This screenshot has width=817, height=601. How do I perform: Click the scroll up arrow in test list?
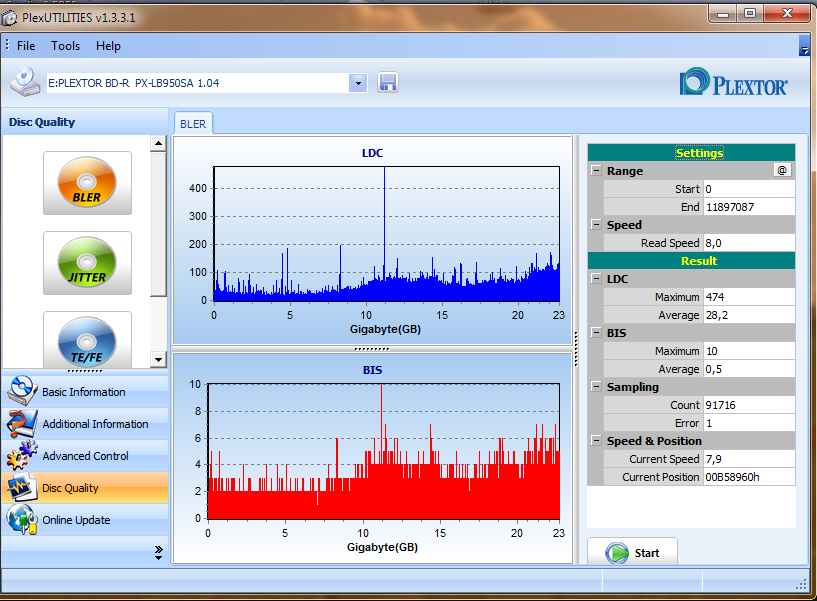[158, 143]
